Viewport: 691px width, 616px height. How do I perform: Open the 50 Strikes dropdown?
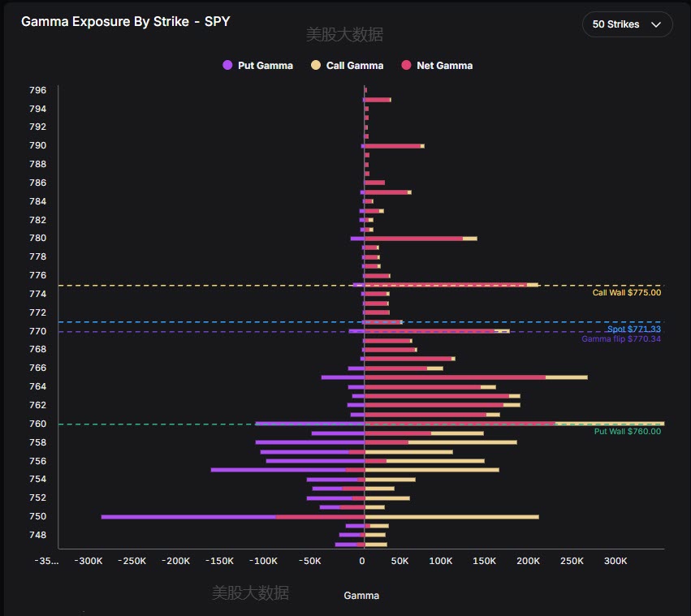point(627,24)
